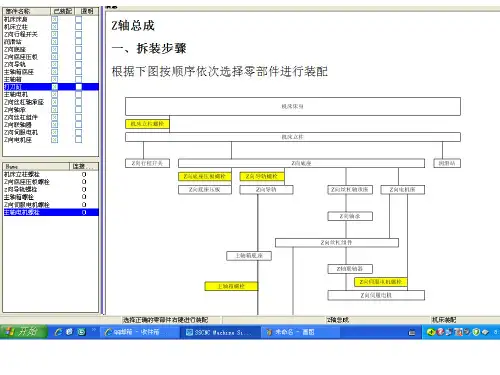Click the yellow Z向底座压板螺栓 diagram box
500x375 pixels.
205,177
